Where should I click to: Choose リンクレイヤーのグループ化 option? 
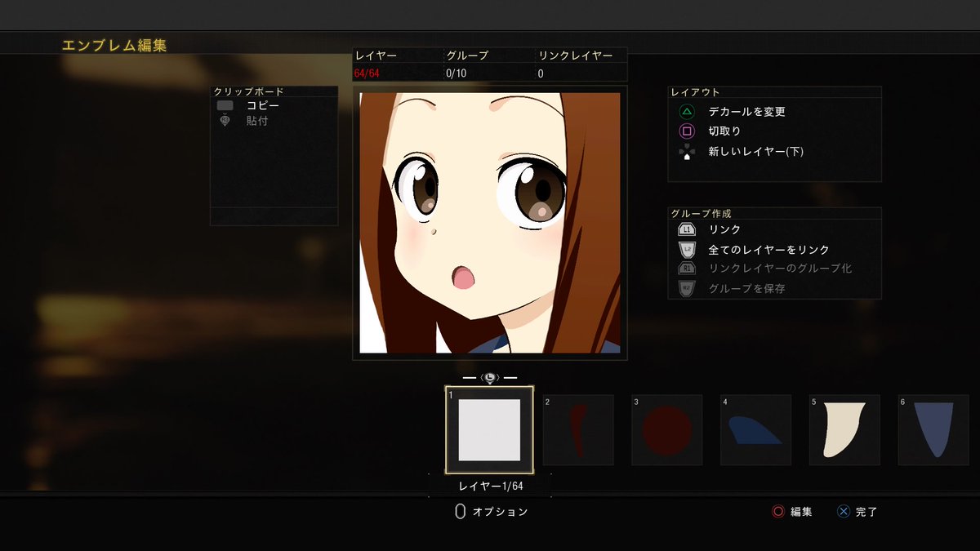(x=780, y=269)
